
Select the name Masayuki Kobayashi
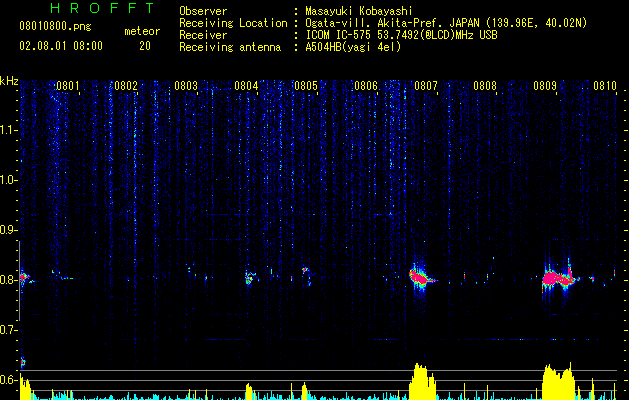click(359, 11)
